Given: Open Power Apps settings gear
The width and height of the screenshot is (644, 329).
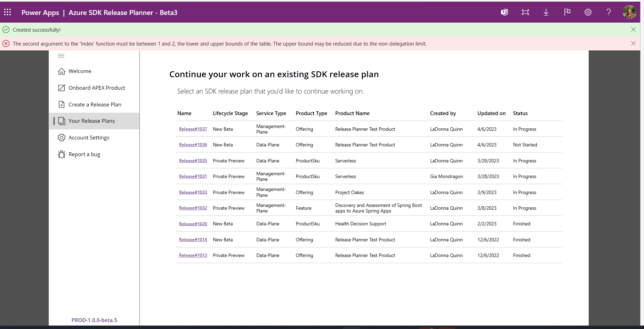Looking at the screenshot, I should 588,12.
